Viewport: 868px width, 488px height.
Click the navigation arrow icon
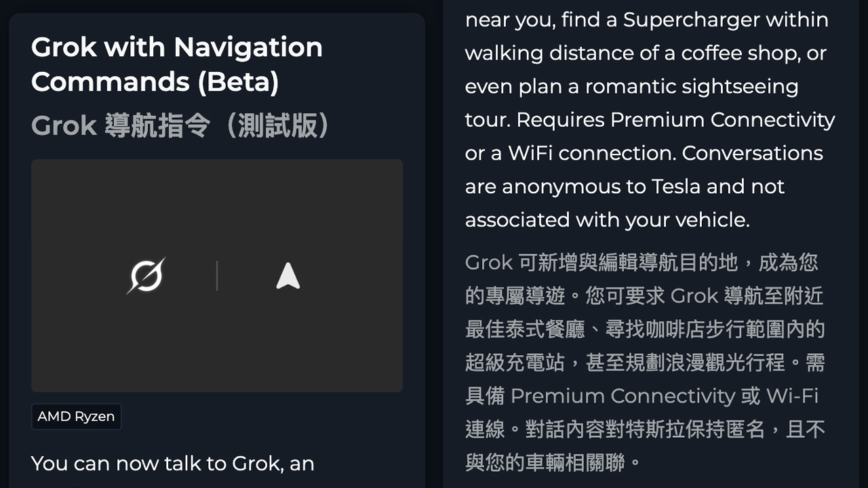(288, 276)
